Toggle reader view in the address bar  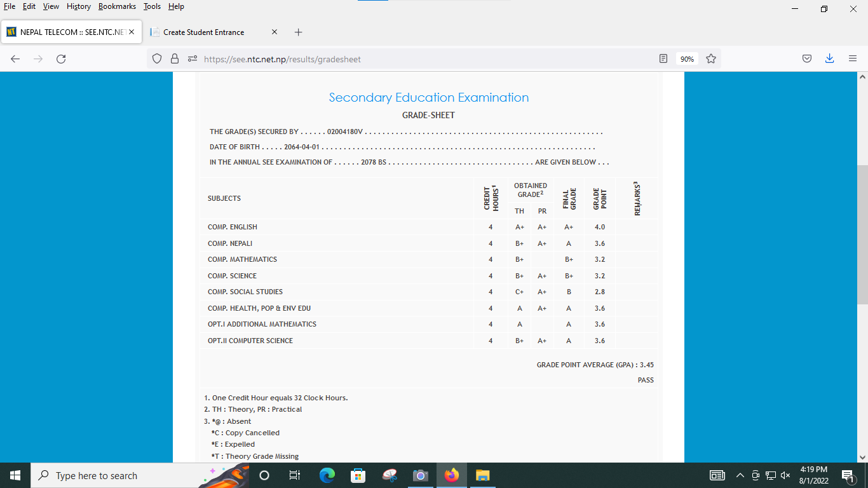tap(663, 59)
